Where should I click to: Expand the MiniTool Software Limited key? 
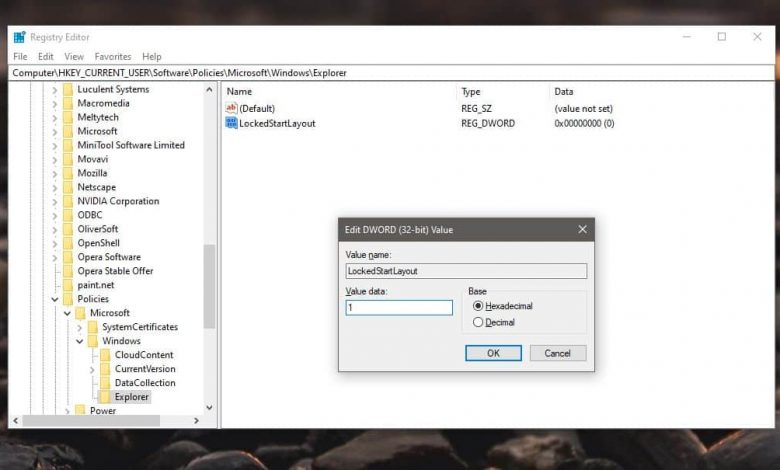55,145
